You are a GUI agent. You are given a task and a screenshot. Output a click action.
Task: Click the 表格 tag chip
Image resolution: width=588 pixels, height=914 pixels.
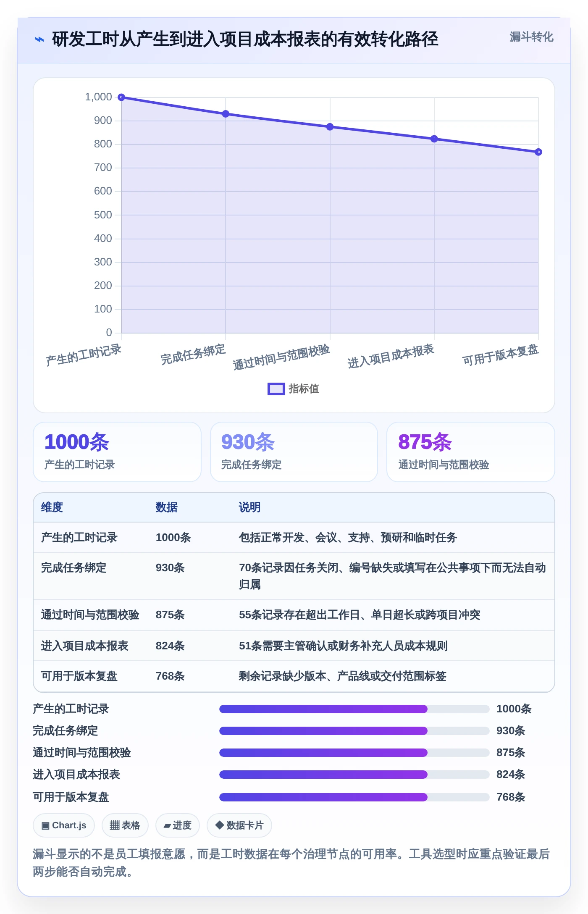click(125, 825)
